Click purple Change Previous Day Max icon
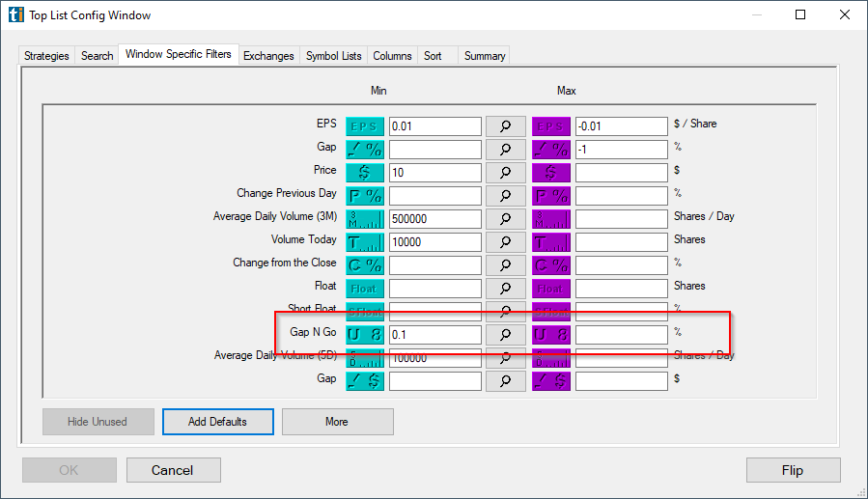This screenshot has width=868, height=499. coord(550,196)
